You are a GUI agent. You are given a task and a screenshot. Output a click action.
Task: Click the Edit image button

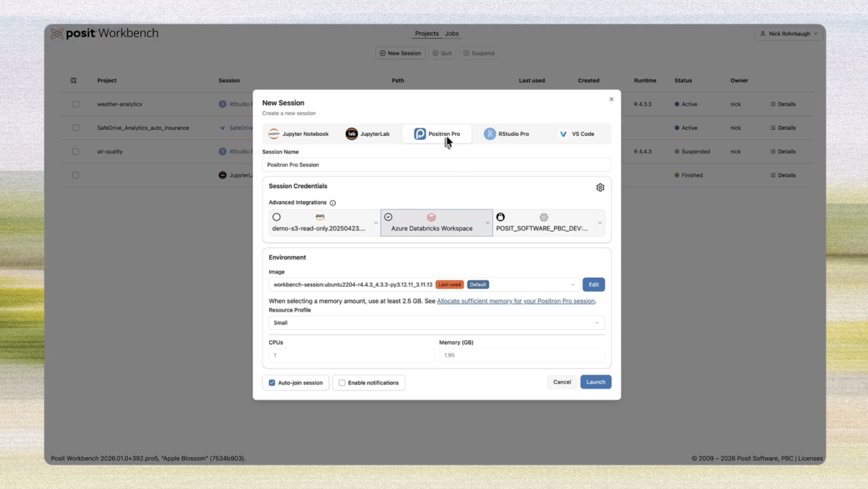594,285
